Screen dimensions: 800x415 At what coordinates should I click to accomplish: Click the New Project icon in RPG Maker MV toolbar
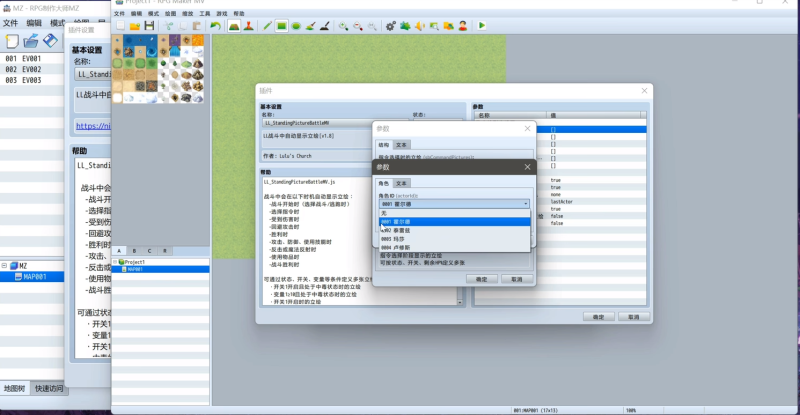pos(120,26)
